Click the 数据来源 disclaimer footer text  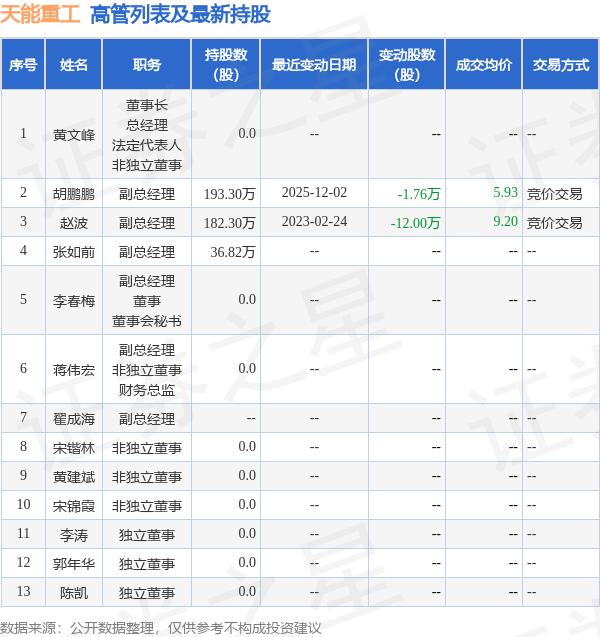[x=161, y=628]
